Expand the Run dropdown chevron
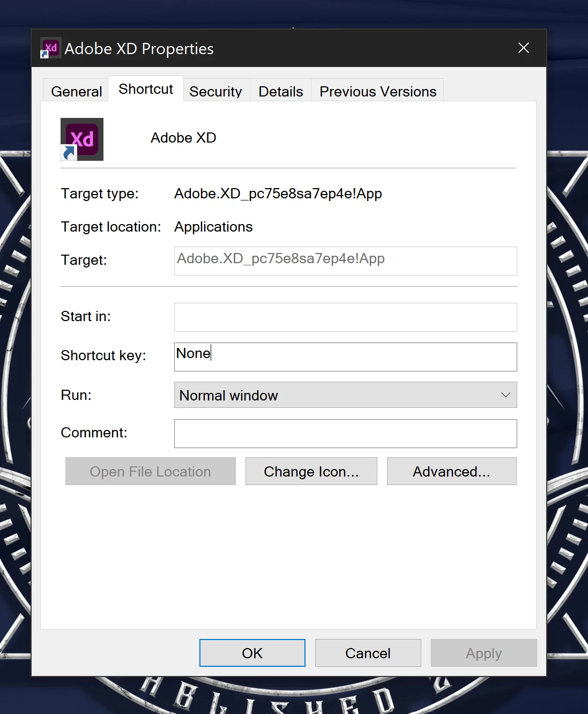588x714 pixels. (x=505, y=395)
